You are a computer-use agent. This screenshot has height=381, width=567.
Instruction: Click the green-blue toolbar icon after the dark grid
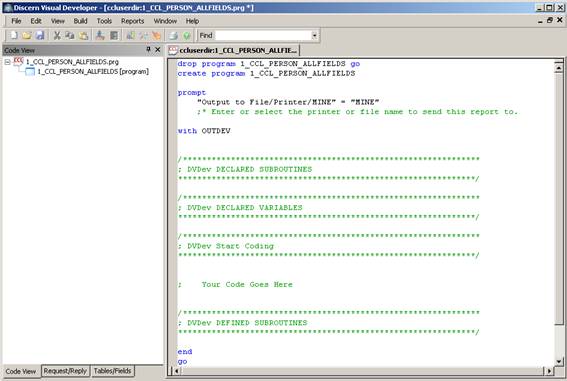130,35
